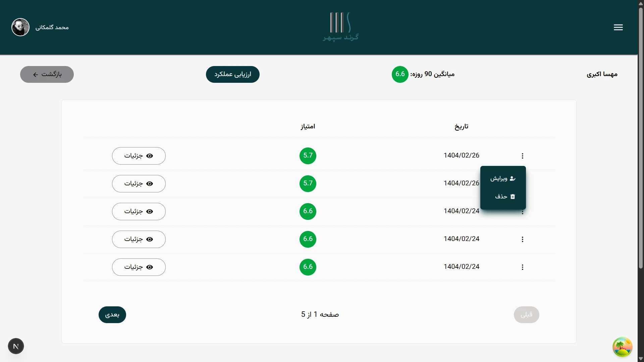Click the round N badge icon
The width and height of the screenshot is (644, 362).
[x=16, y=346]
